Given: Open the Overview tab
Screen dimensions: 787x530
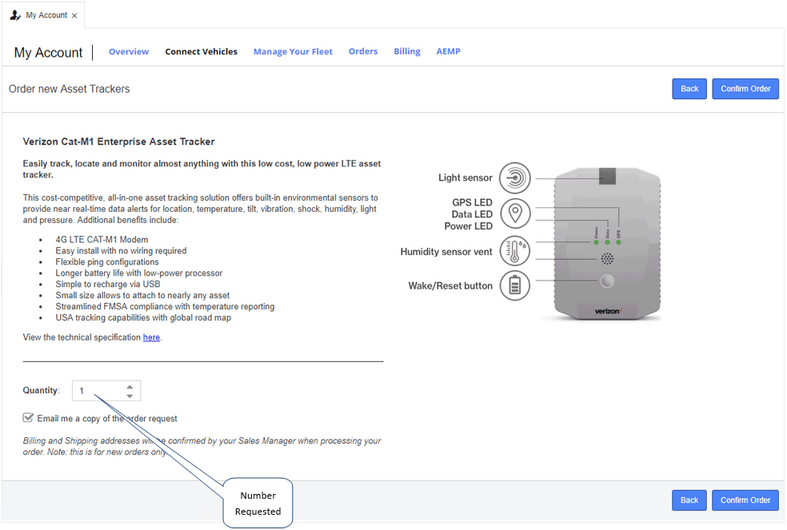Looking at the screenshot, I should [128, 51].
